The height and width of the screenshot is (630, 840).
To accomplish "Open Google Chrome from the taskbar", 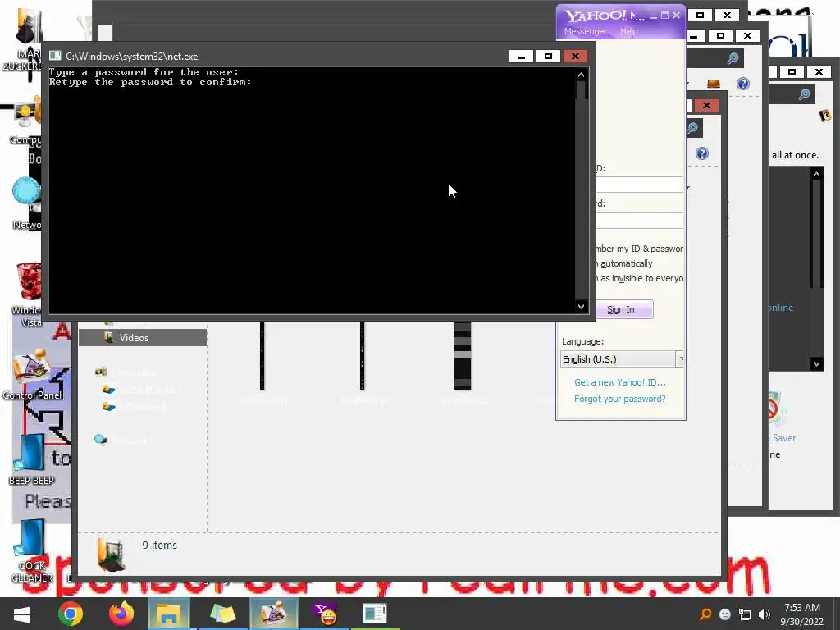I will 71,614.
